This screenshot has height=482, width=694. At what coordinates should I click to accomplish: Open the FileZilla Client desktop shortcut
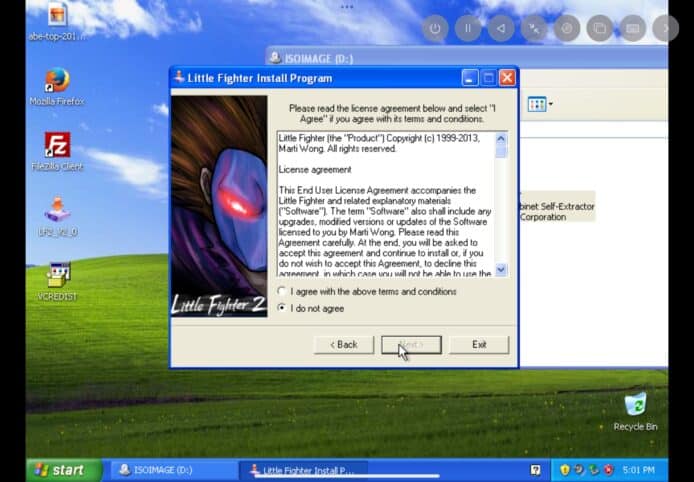click(x=57, y=147)
